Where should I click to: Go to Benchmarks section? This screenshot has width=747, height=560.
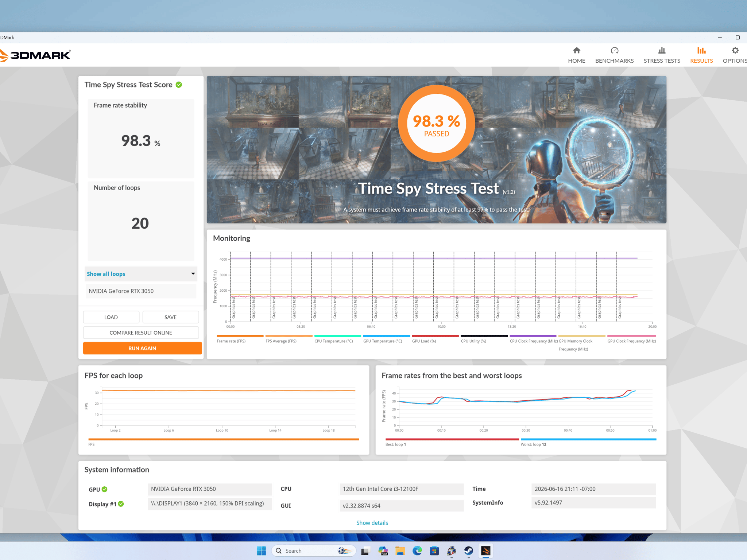[x=614, y=55]
